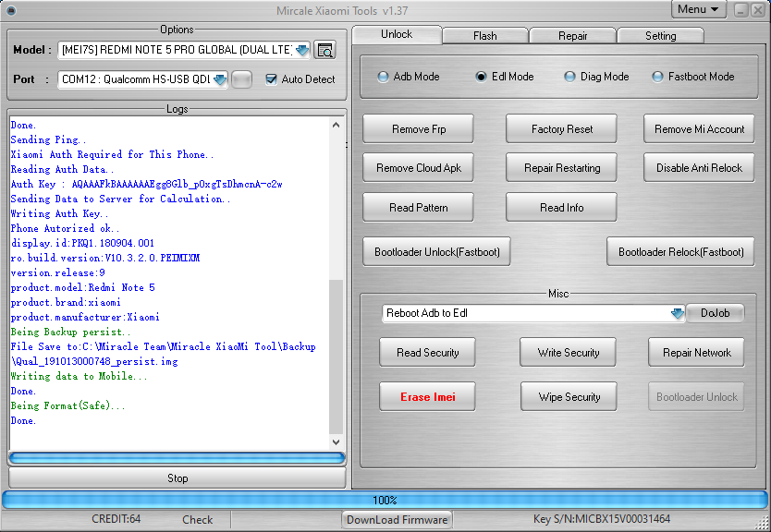Click the DownLoad Firmware button

coord(397,520)
